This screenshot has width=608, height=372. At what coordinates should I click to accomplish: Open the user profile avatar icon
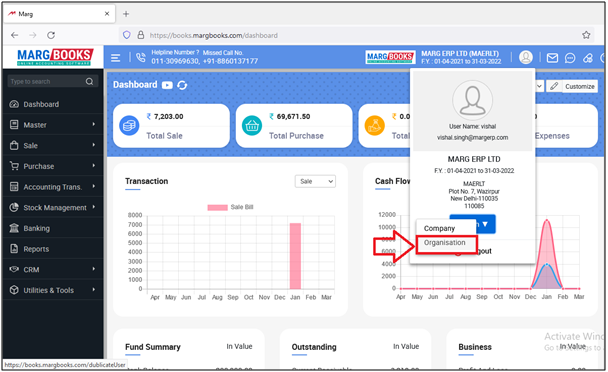click(x=526, y=57)
